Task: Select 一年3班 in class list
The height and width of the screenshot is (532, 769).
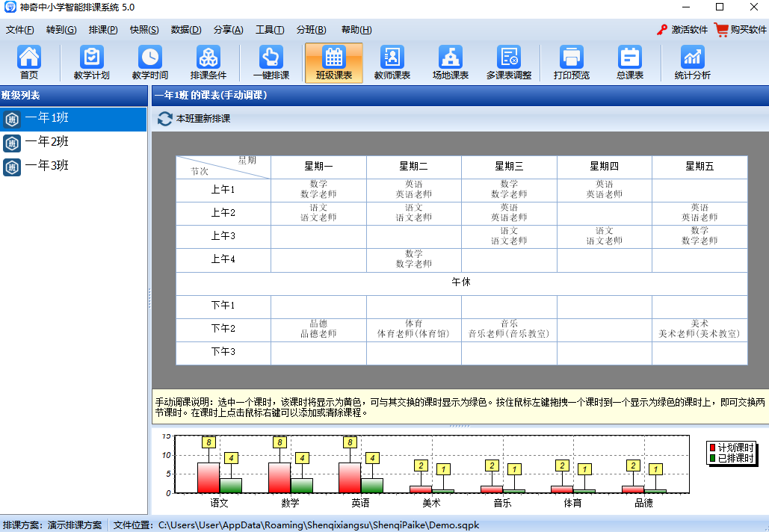Action: point(46,166)
